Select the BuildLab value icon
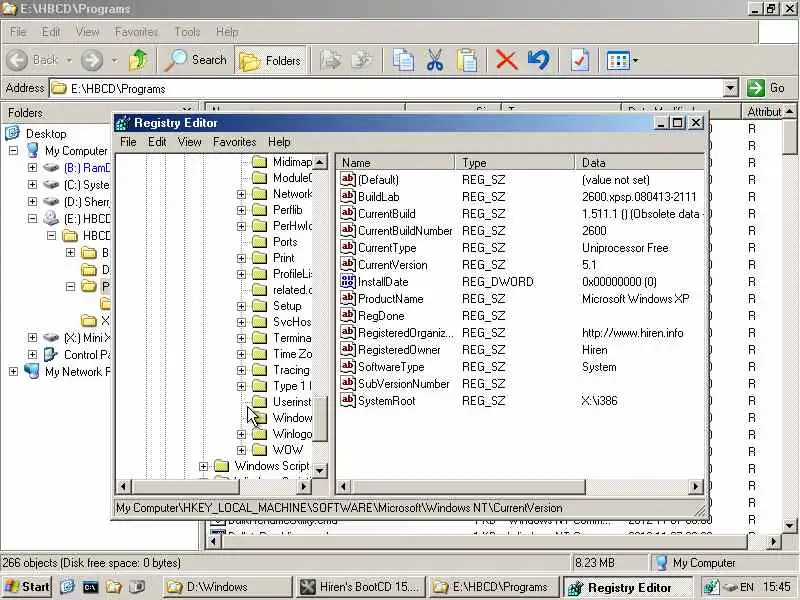Image resolution: width=800 pixels, height=600 pixels. click(347, 196)
